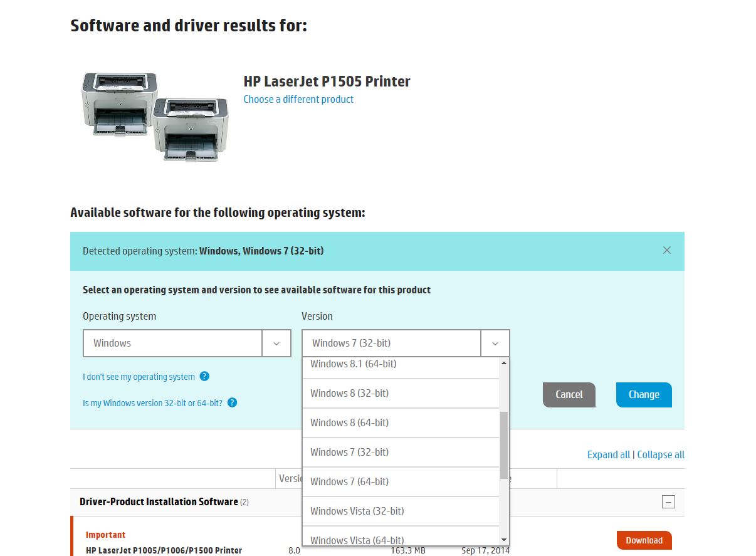Open the Operating system dropdown arrow
This screenshot has height=556, width=756.
pos(276,344)
